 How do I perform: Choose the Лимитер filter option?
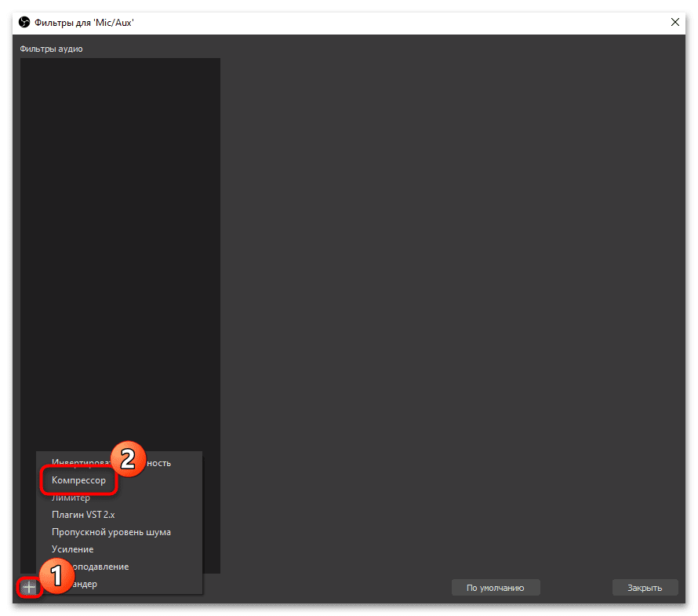(71, 498)
